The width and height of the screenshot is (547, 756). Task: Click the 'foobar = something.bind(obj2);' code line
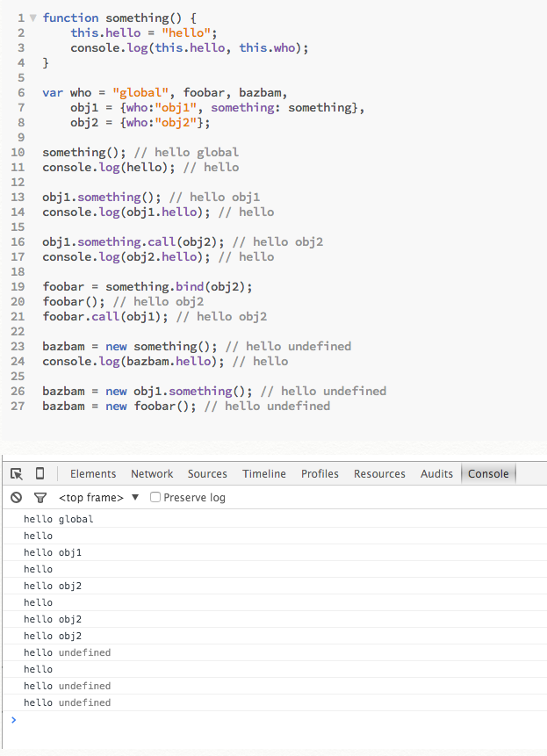tap(148, 287)
